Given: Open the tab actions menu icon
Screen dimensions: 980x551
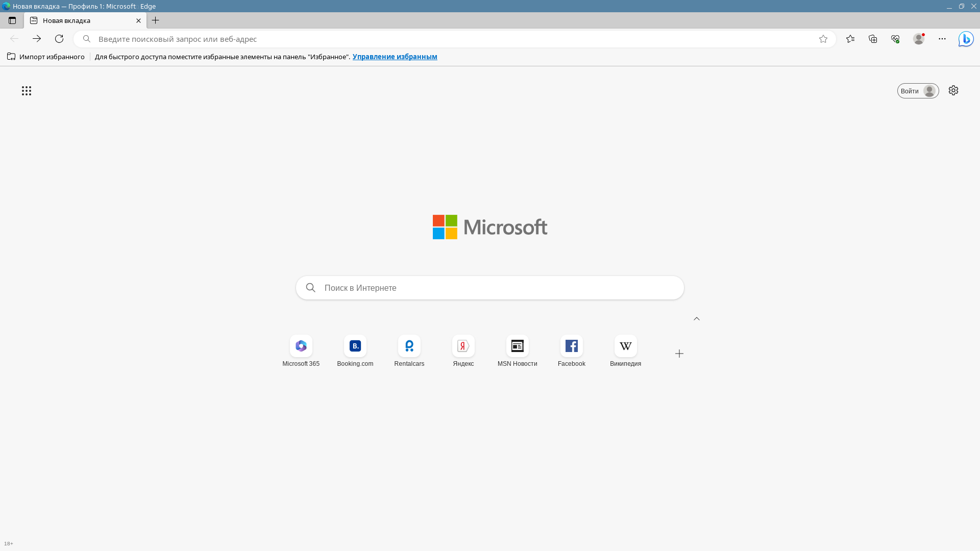Looking at the screenshot, I should (12, 20).
